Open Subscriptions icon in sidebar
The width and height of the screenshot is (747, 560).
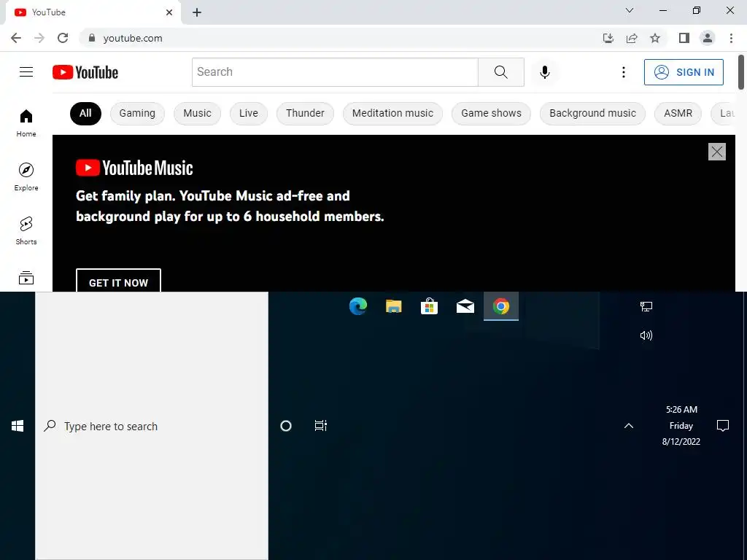26,277
